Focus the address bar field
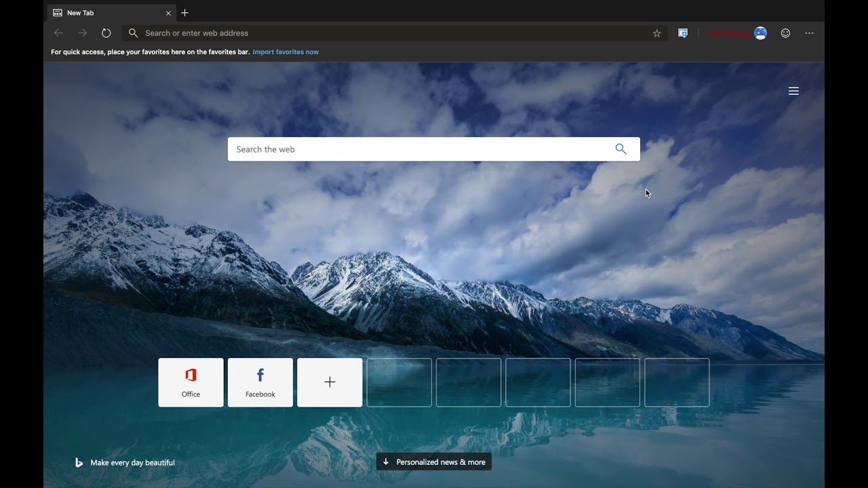Screen dimensions: 868x488 pos(395,33)
